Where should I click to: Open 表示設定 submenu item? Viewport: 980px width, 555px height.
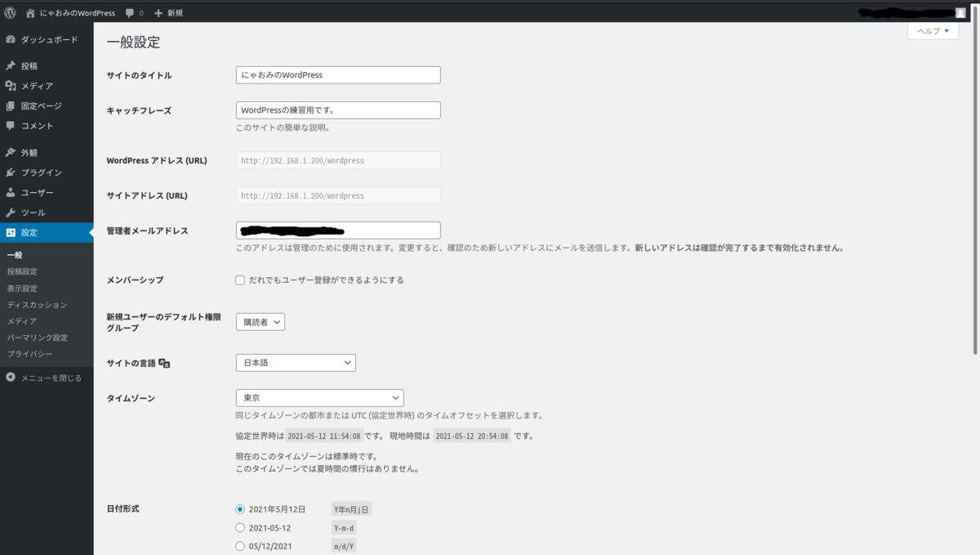point(22,289)
